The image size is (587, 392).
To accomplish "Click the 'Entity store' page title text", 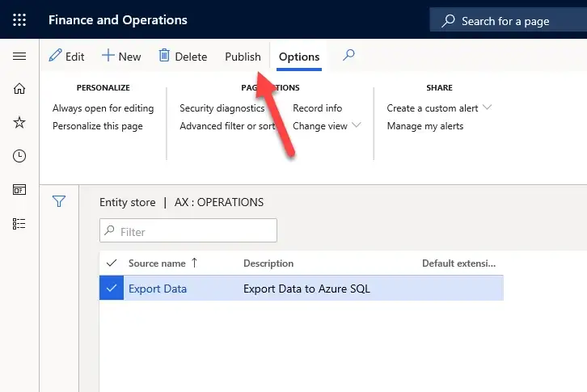I will [x=127, y=202].
